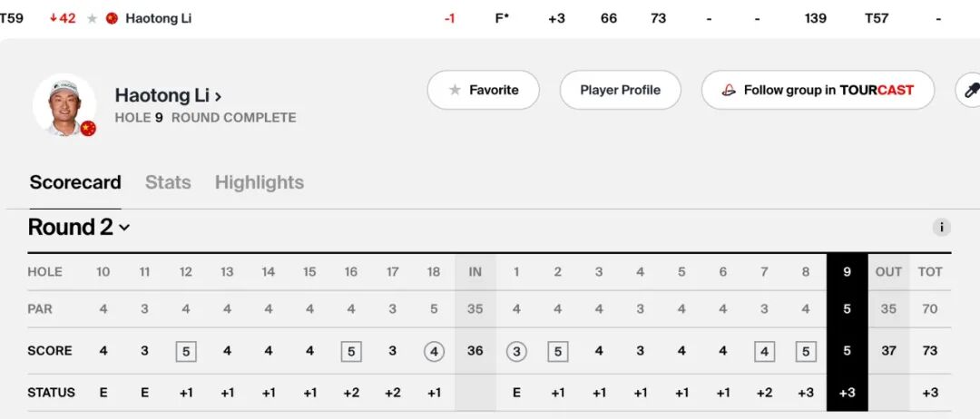The width and height of the screenshot is (980, 419).
Task: Click the circled birdie score on hole 18
Action: pos(434,351)
